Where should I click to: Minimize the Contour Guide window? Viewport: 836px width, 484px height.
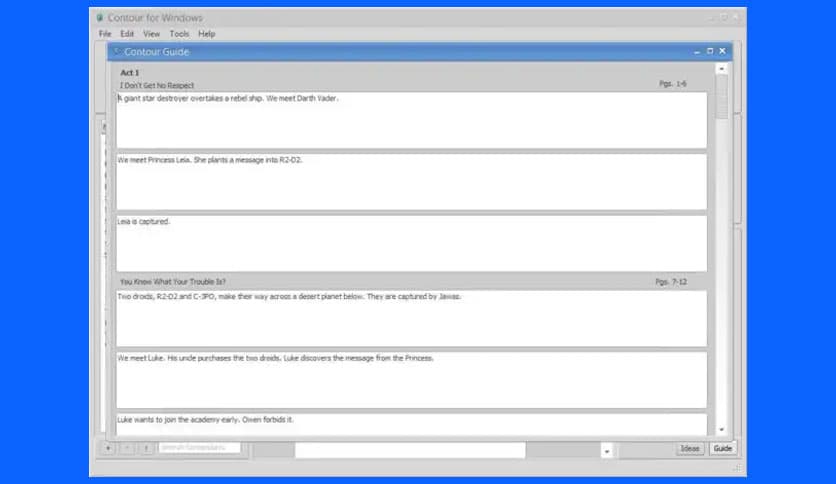pos(697,52)
